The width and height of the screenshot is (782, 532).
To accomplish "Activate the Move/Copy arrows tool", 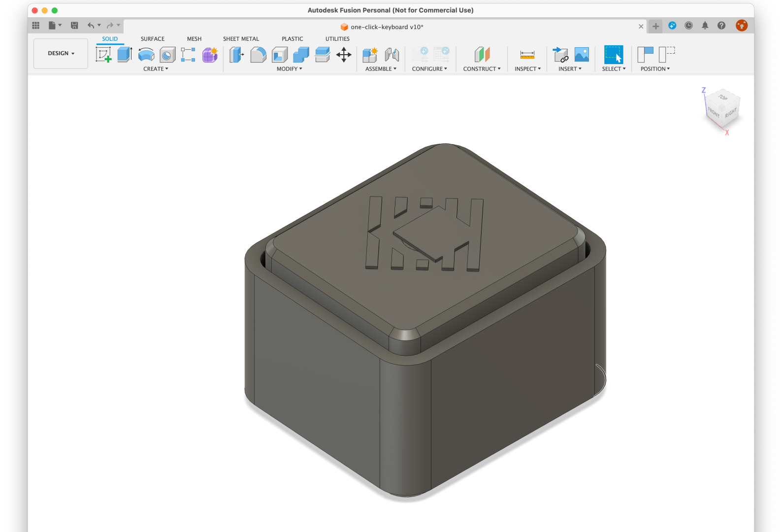I will (x=344, y=55).
